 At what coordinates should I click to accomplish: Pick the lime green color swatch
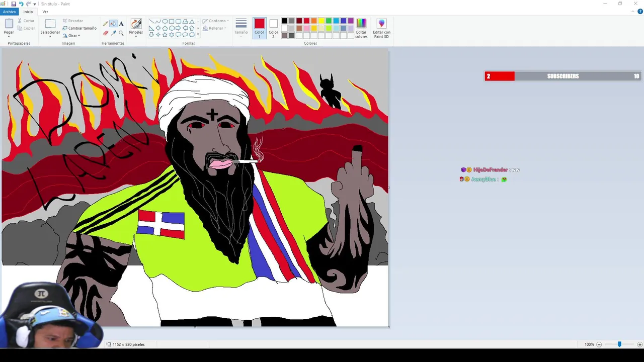pos(329,28)
